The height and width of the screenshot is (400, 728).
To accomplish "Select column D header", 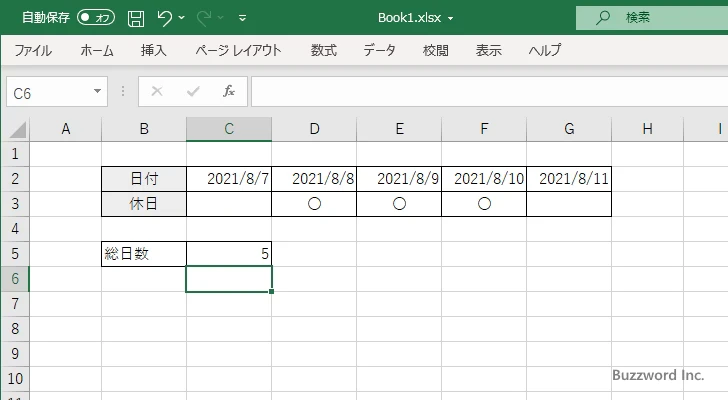I will (314, 129).
